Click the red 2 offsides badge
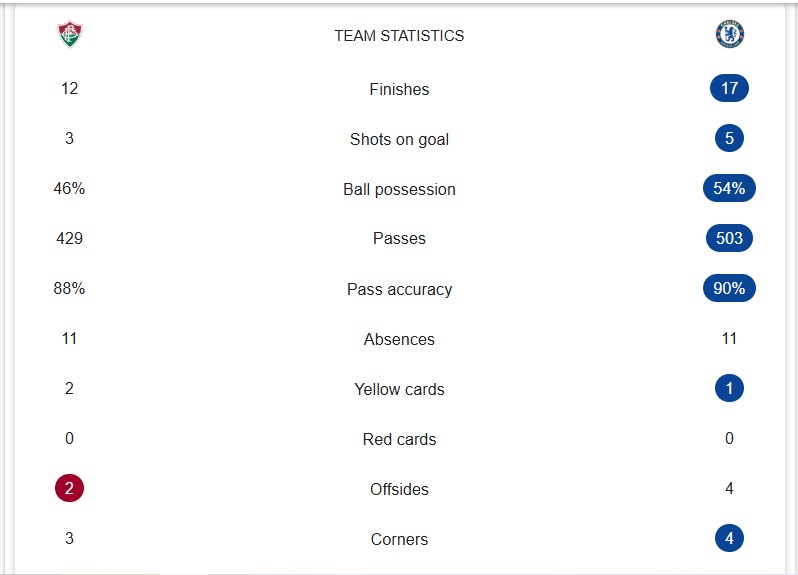The height and width of the screenshot is (575, 798). [69, 488]
